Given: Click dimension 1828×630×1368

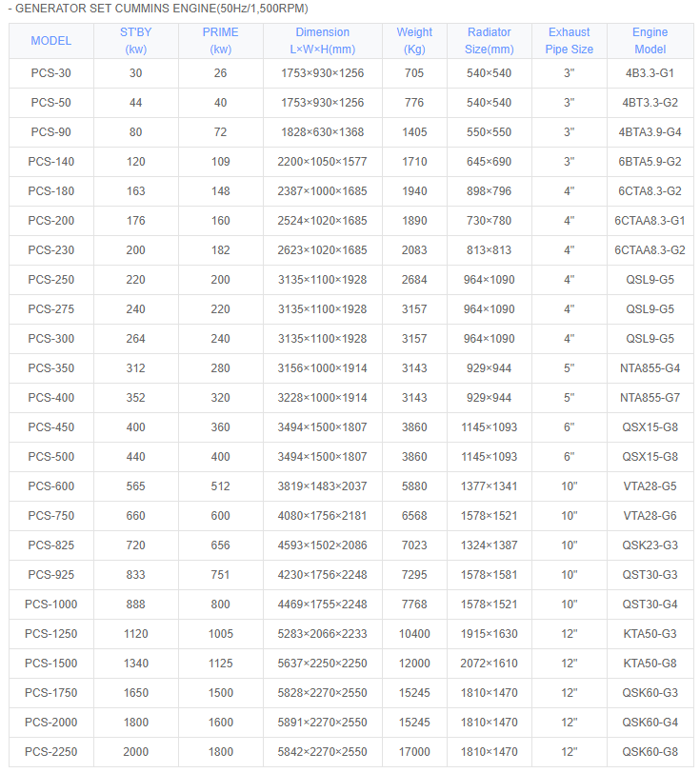Looking at the screenshot, I should pos(323,132).
